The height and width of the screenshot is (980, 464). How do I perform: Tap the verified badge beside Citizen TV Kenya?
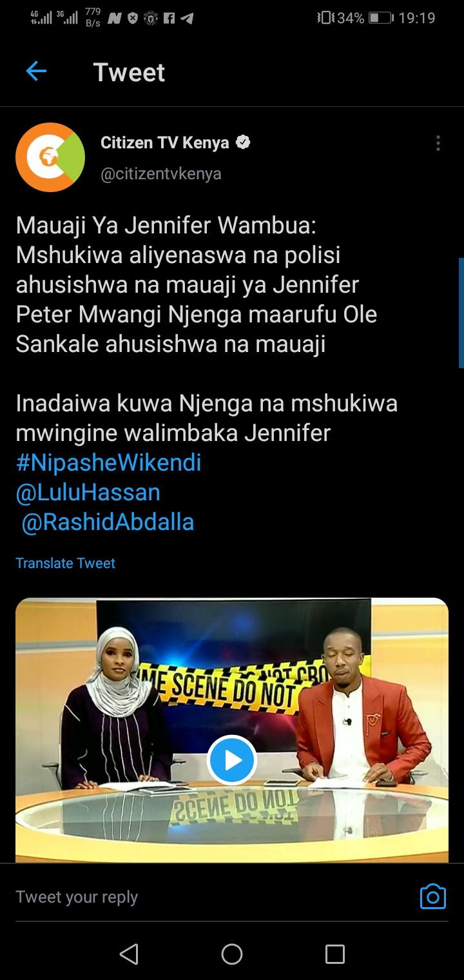243,142
